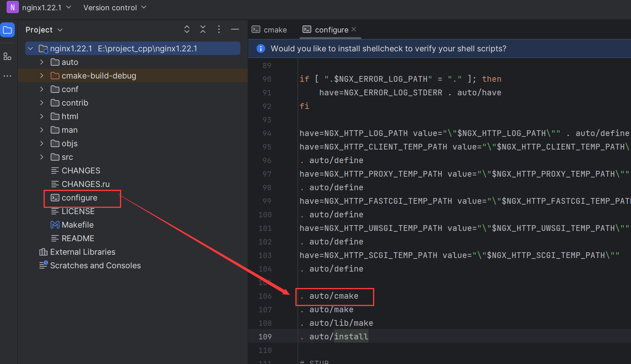Click Expand/Collapse selected icon in Project panel
This screenshot has height=364, width=631.
(187, 30)
